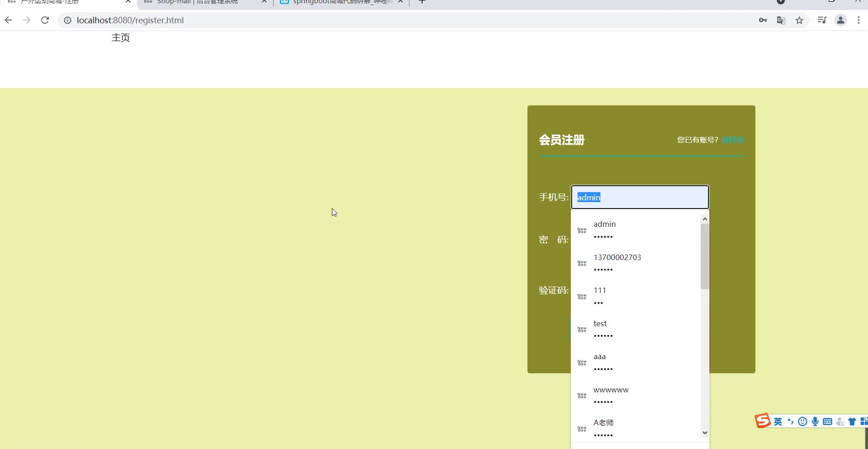The image size is (868, 449).
Task: Click the browser forward arrow
Action: (26, 20)
